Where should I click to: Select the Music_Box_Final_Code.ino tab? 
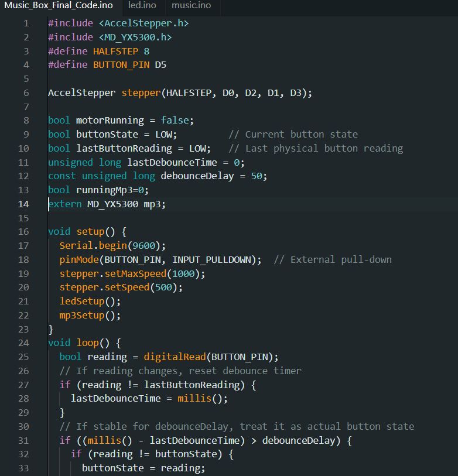click(x=59, y=5)
